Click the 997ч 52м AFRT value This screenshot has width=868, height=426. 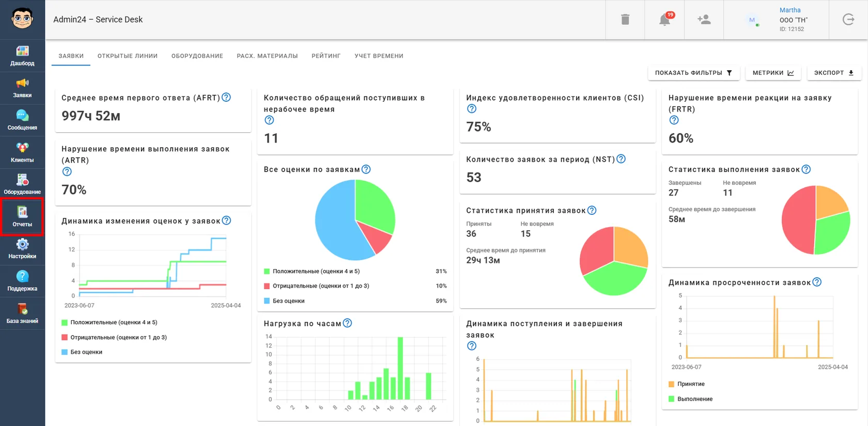tap(91, 116)
